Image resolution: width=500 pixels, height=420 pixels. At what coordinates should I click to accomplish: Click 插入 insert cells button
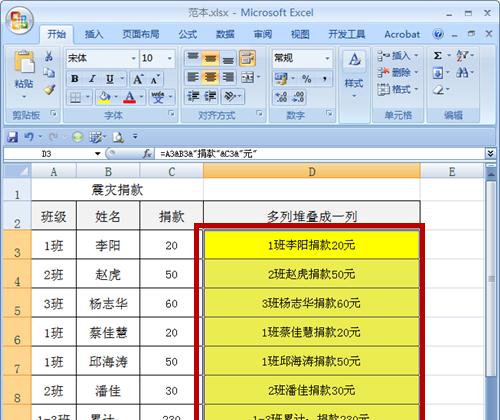coord(398,56)
